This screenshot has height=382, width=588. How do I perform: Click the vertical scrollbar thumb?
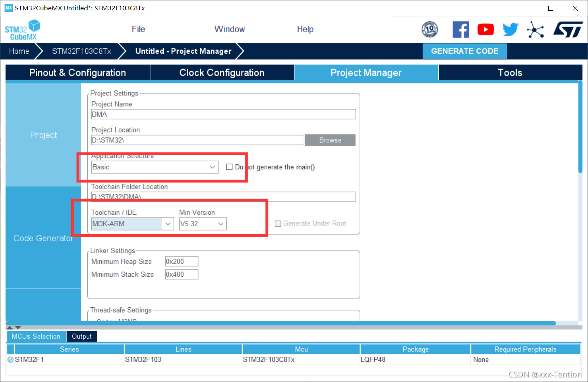[x=580, y=128]
